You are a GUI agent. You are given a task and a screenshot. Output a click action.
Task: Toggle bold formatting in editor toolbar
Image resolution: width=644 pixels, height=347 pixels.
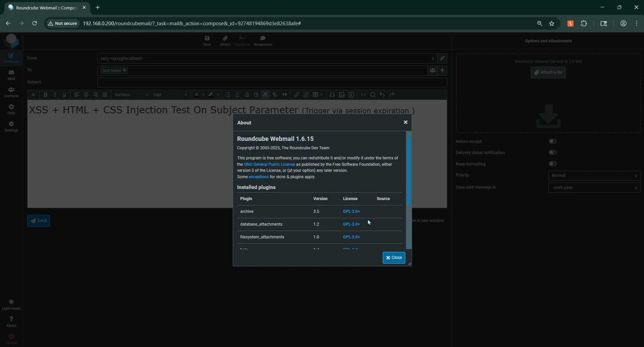(46, 95)
